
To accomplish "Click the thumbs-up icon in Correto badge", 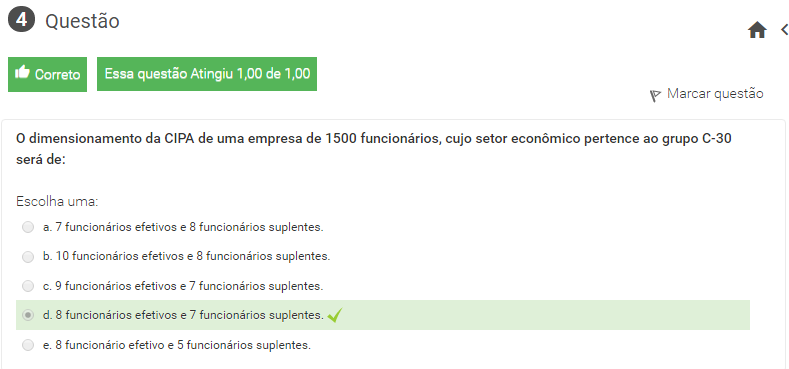I will click(x=23, y=73).
